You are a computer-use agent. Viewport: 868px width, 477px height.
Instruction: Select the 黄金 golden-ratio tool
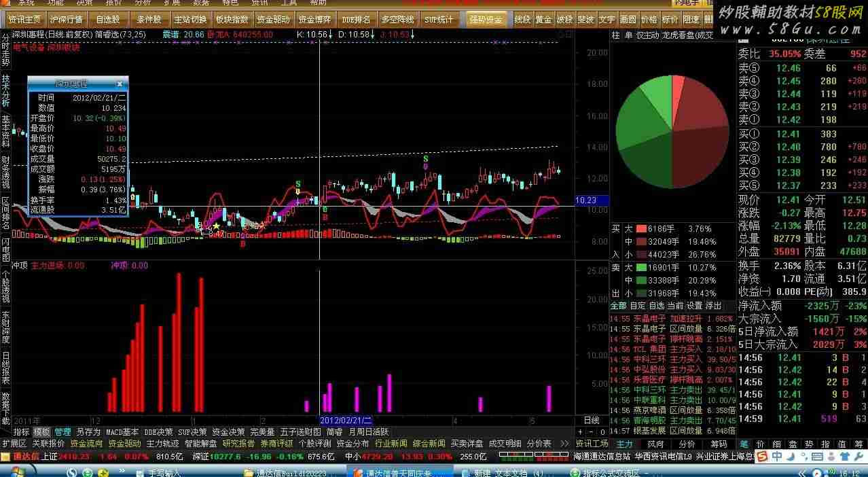pyautogui.click(x=543, y=20)
